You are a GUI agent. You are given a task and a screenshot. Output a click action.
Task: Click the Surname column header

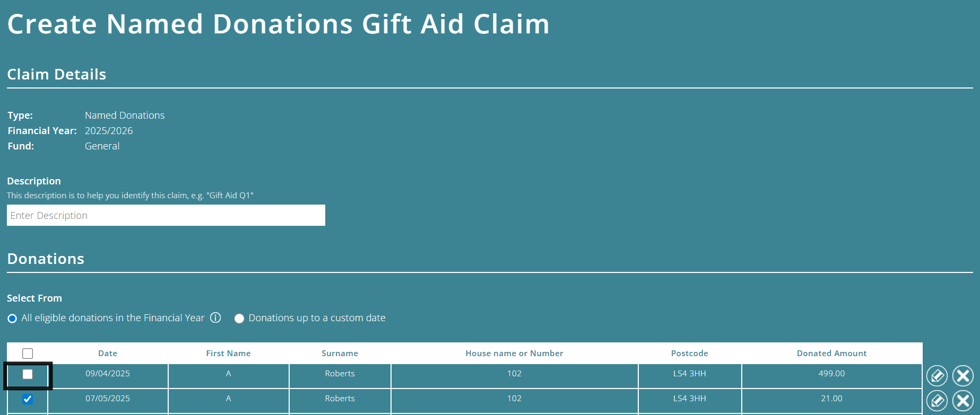pyautogui.click(x=340, y=353)
